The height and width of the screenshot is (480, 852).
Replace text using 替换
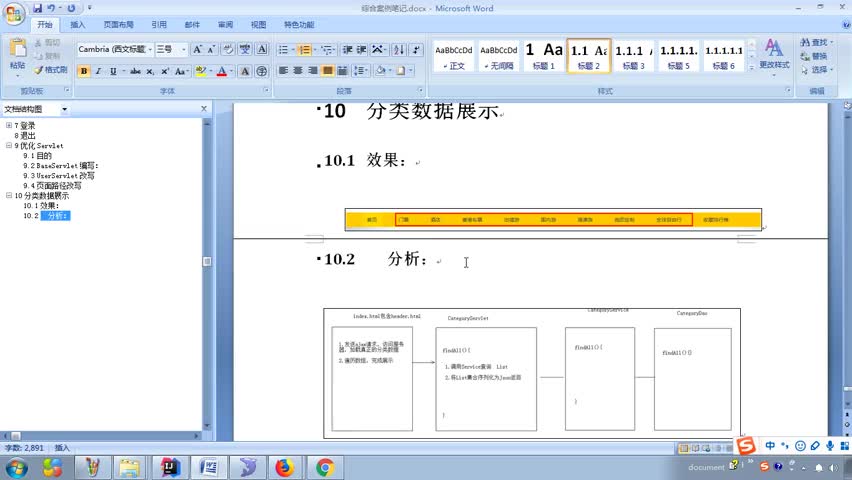813,56
